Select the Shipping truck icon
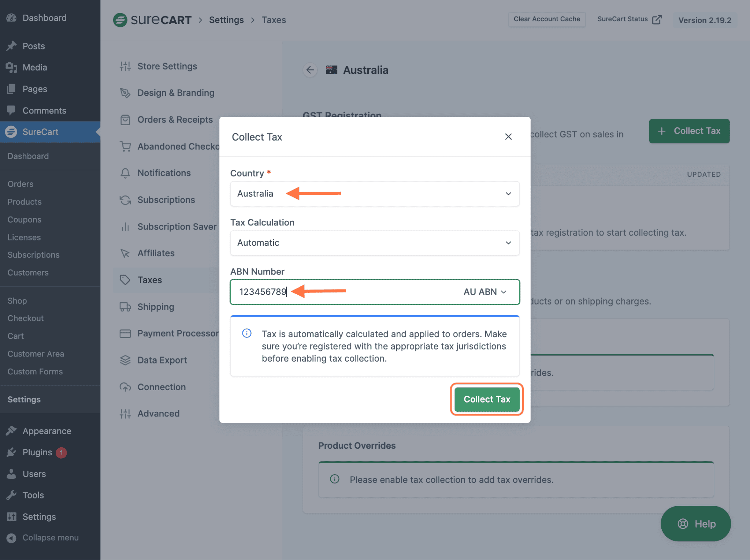Screen dimensions: 750x560 125,307
